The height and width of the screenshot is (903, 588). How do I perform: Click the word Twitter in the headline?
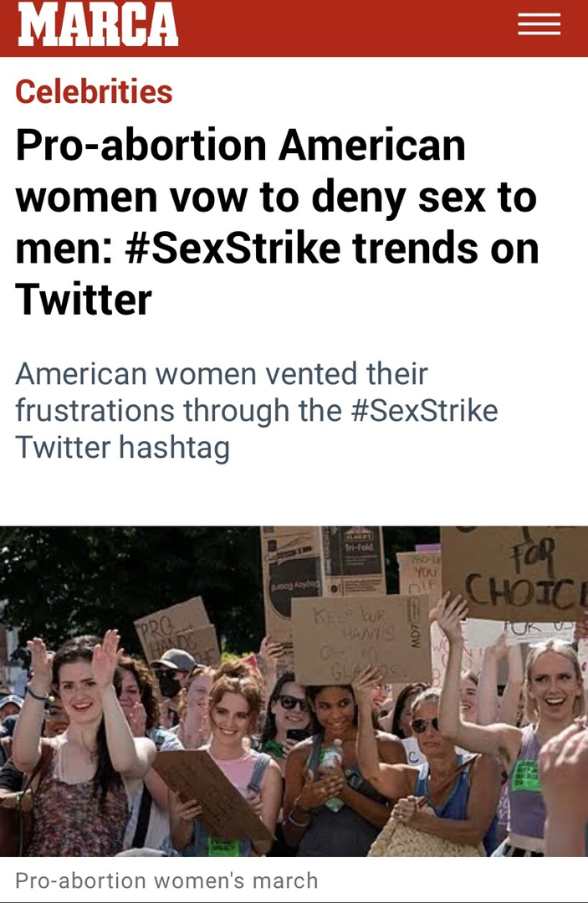click(84, 299)
